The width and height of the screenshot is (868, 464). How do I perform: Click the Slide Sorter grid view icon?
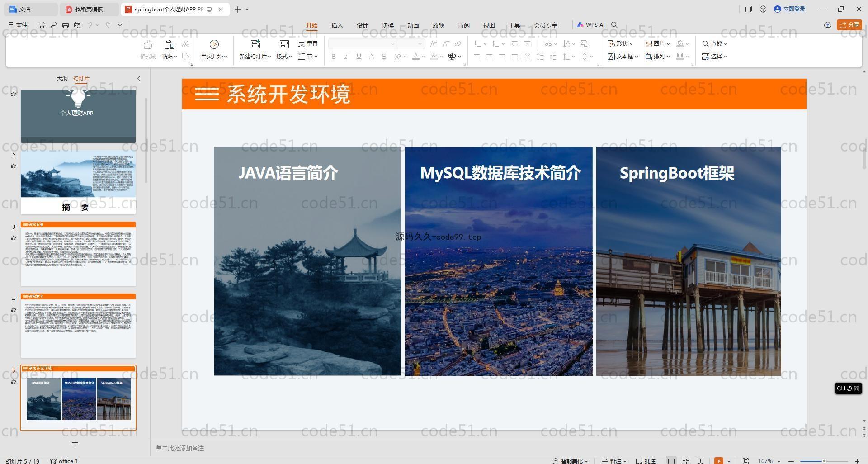[686, 461]
